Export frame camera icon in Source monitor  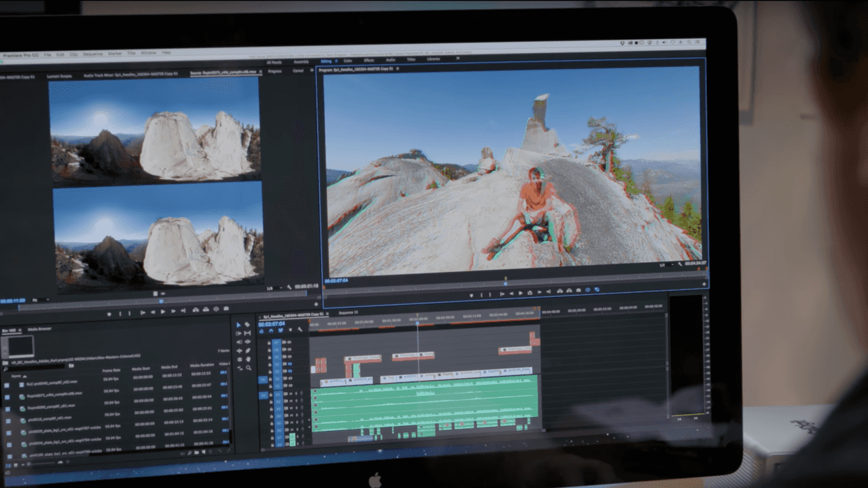(x=226, y=309)
